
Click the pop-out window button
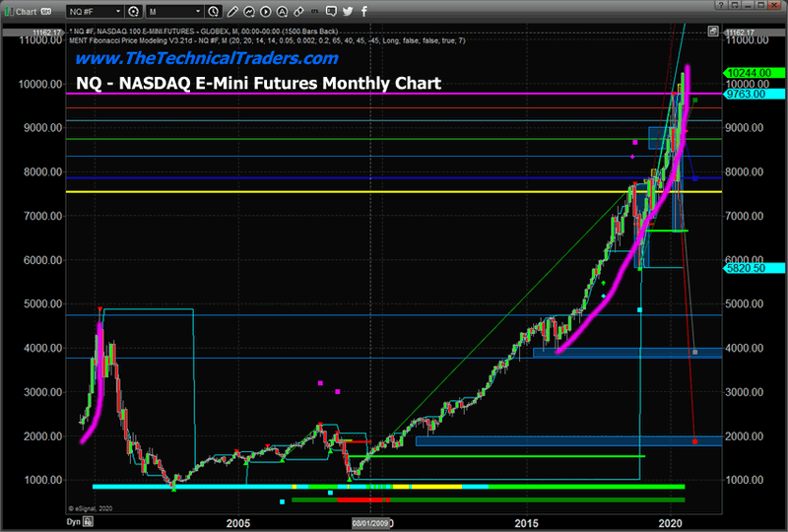(735, 5)
